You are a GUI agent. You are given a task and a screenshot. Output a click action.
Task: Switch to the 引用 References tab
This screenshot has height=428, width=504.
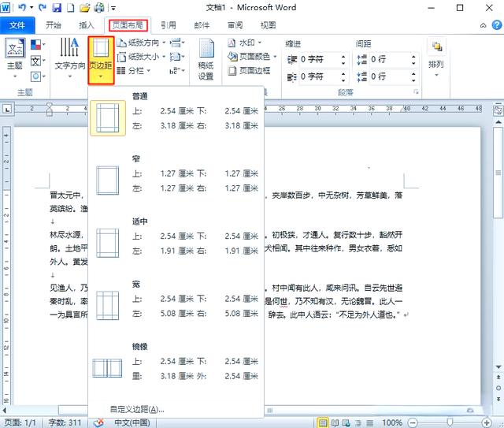(x=169, y=25)
